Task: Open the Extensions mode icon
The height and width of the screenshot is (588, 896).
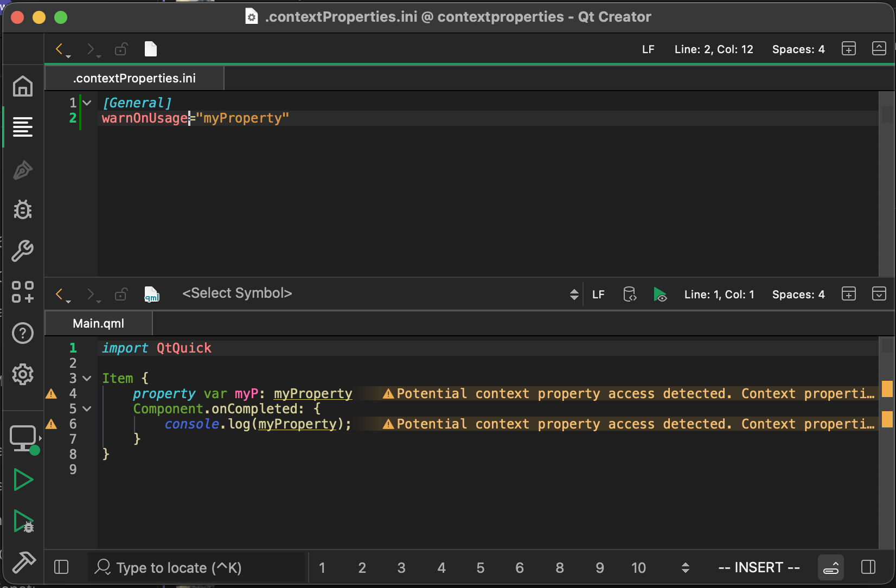Action: (23, 293)
